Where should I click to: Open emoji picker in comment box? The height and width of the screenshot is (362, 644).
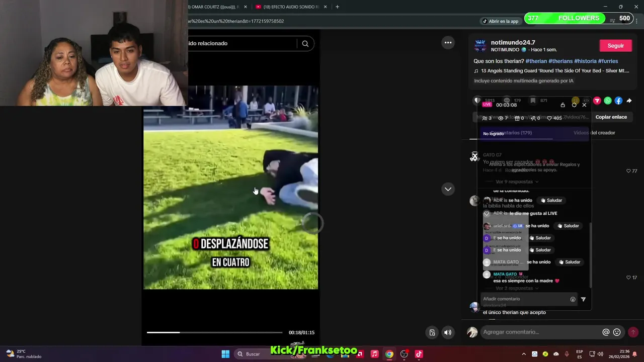(617, 332)
